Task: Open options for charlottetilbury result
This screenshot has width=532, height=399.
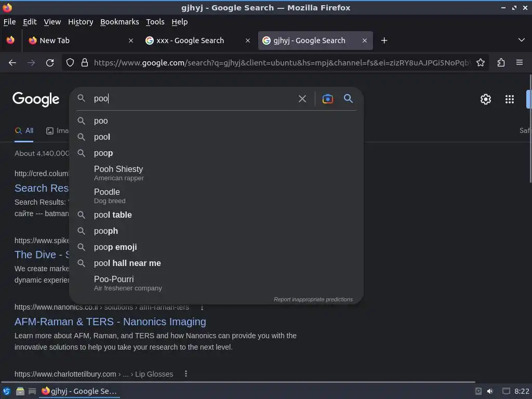Action: [186, 374]
